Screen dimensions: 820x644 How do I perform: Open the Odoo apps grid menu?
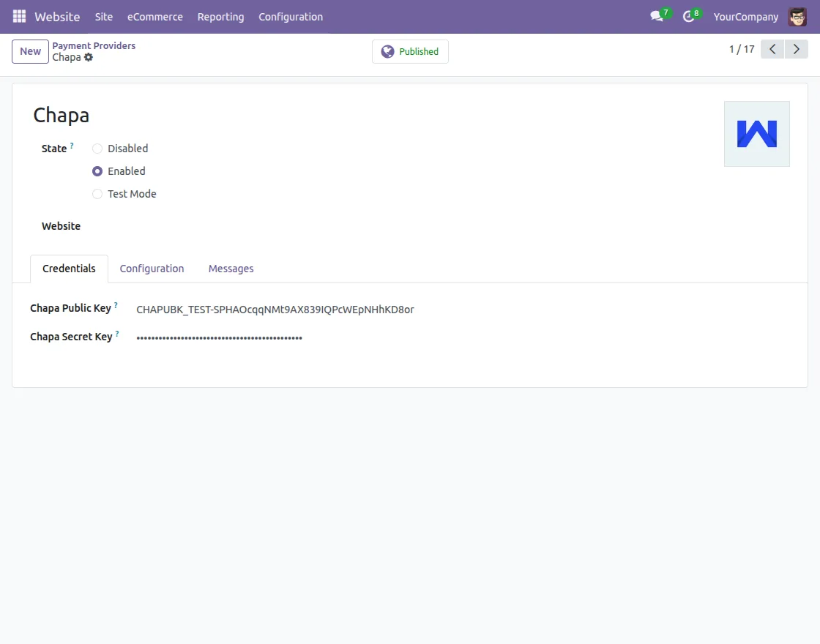(x=18, y=16)
